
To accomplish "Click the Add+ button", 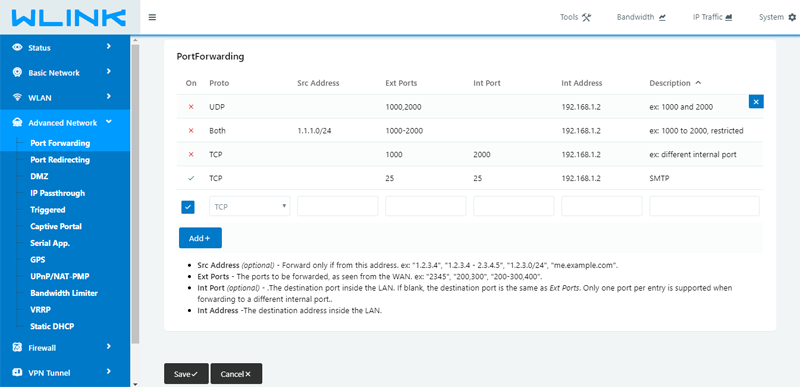I will (200, 238).
